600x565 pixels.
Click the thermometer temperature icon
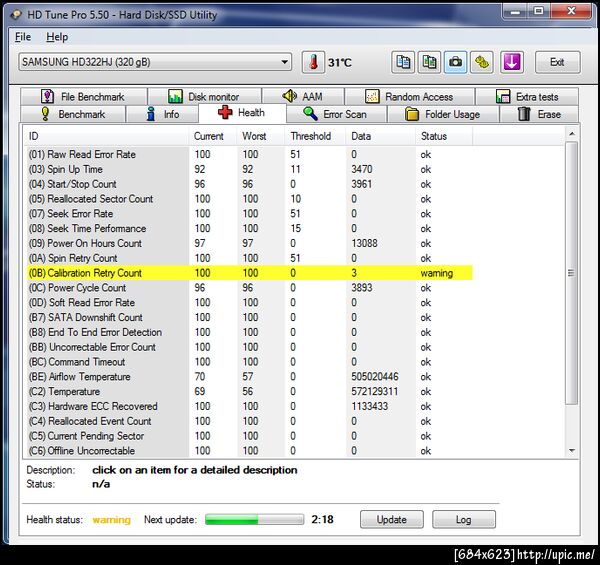(x=313, y=62)
